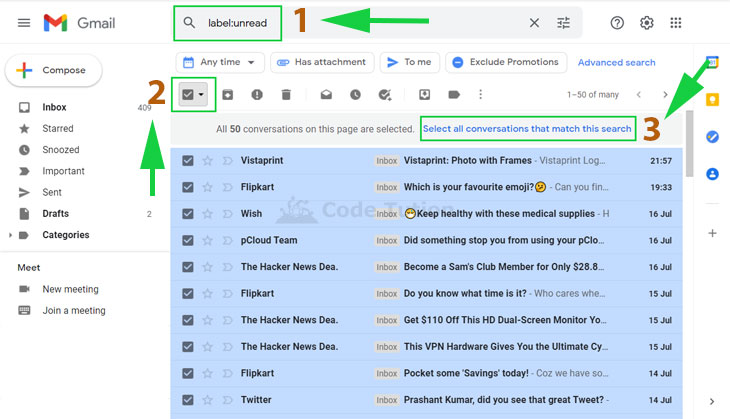Open the Vistaprint: Photo with Frames email
Image resolution: width=730 pixels, height=419 pixels.
tap(426, 161)
